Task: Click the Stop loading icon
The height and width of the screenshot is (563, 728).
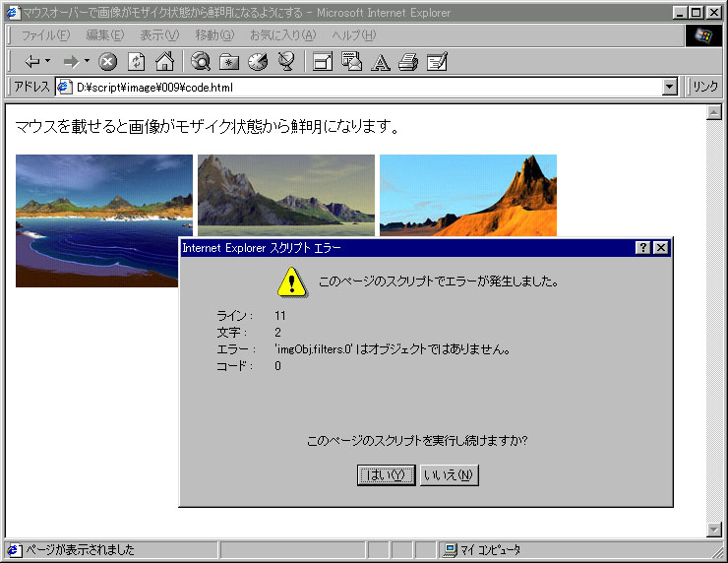Action: click(x=107, y=61)
